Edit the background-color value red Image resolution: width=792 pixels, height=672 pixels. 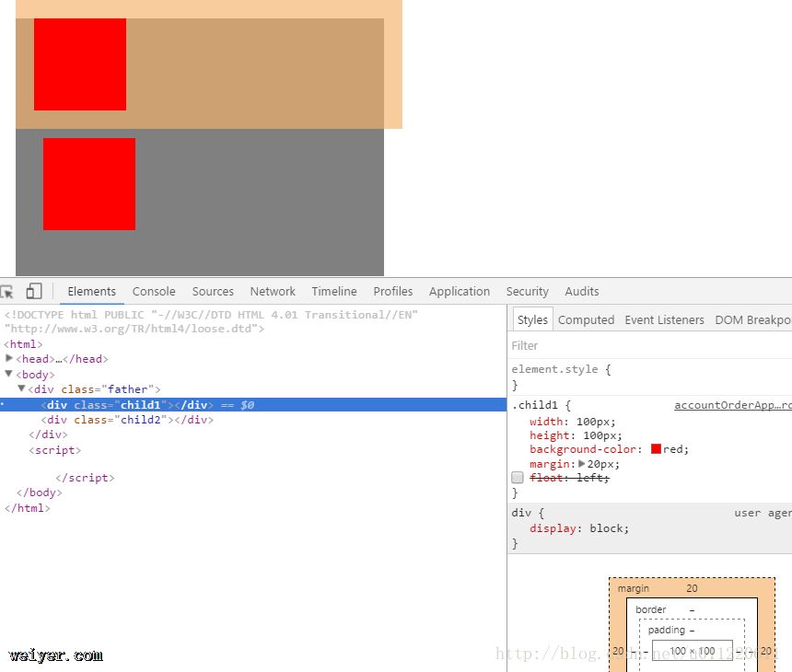coord(675,449)
